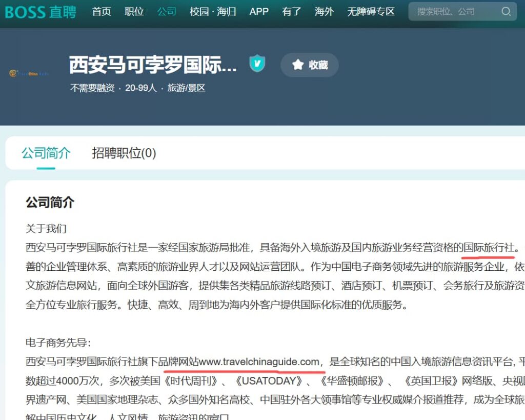Open the 无障碍专区 nav item
Screen dimensions: 525x420
[371, 12]
